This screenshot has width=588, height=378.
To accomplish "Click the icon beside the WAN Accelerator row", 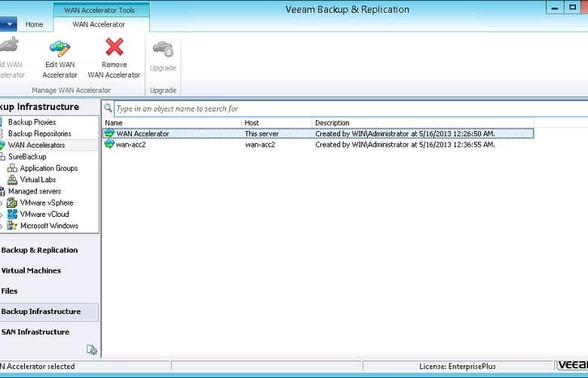I will 109,133.
